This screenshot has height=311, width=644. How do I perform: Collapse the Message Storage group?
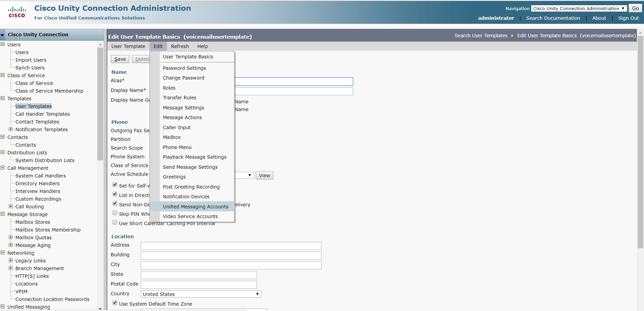pos(3,214)
